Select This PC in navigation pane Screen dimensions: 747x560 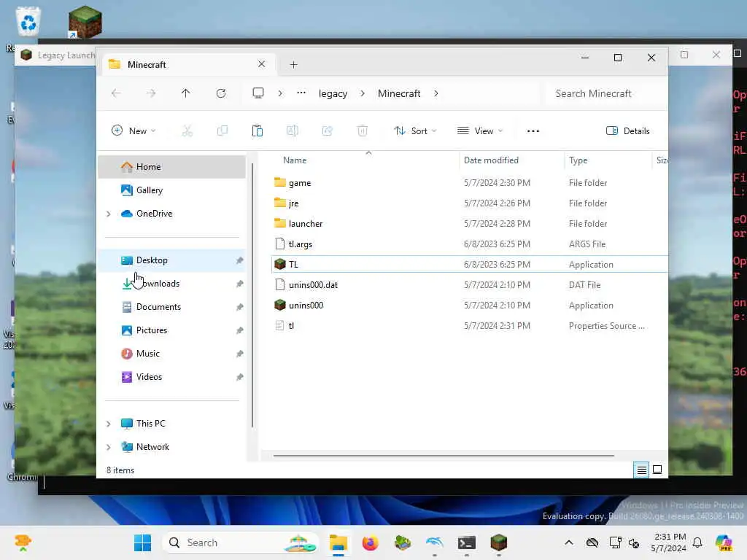(172, 424)
